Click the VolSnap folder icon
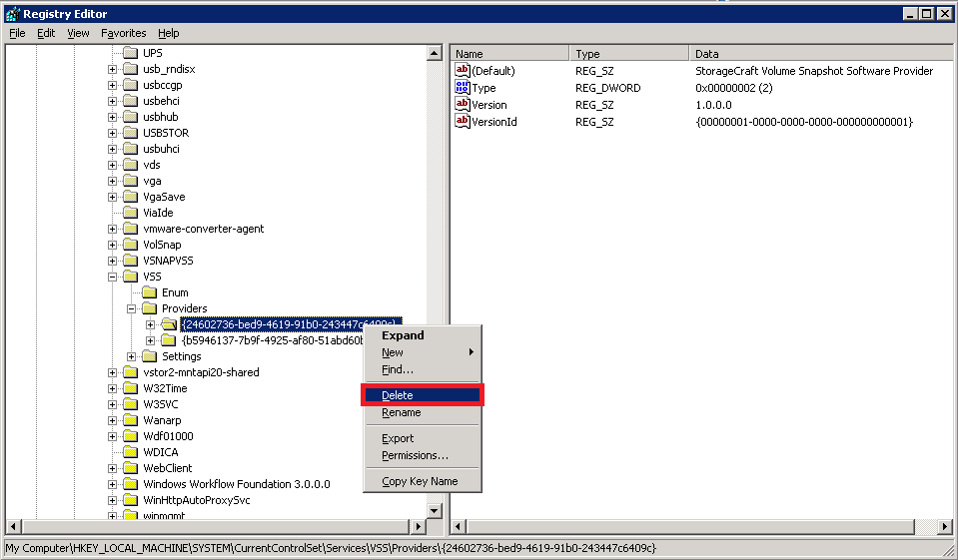Viewport: 958px width, 560px height. (130, 245)
